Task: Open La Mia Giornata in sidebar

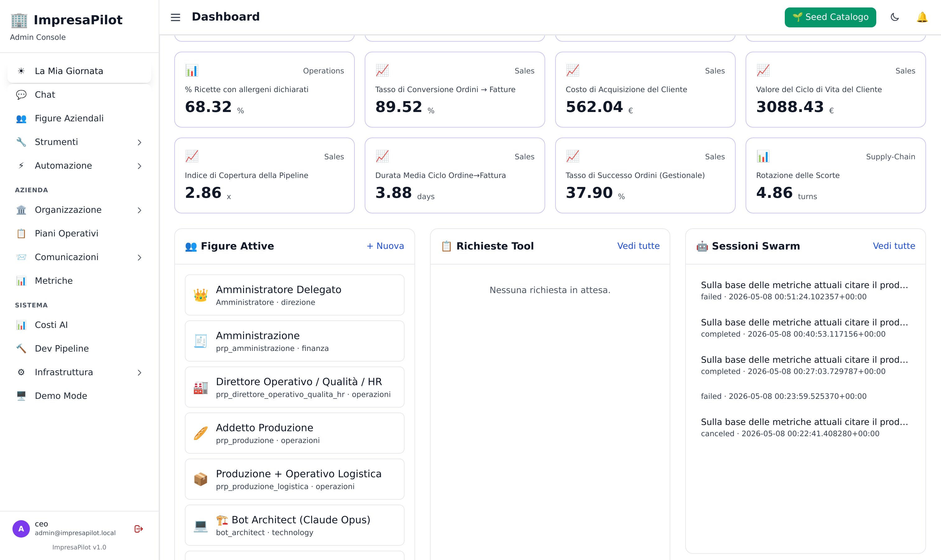Action: pos(79,71)
